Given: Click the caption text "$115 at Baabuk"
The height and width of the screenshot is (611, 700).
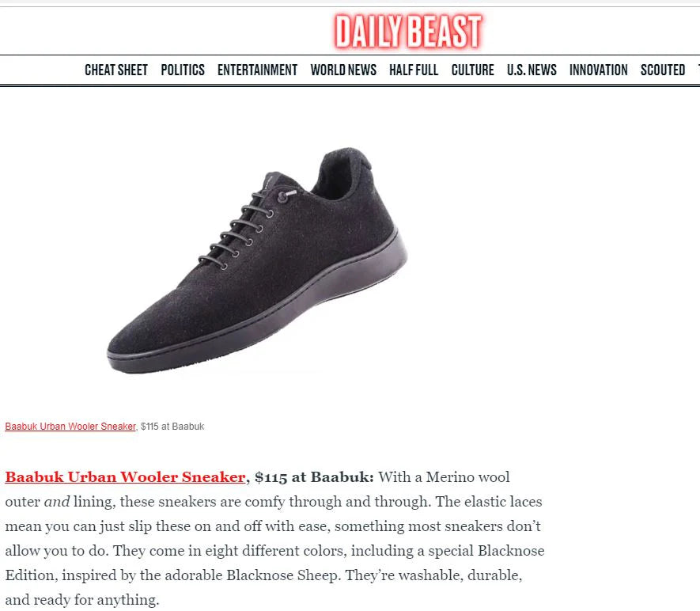Looking at the screenshot, I should (x=172, y=427).
